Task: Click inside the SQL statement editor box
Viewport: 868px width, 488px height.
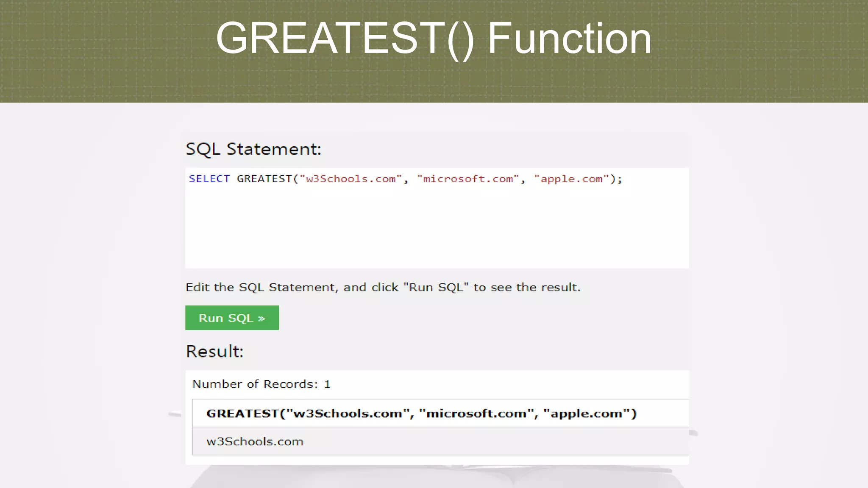Action: 437,218
